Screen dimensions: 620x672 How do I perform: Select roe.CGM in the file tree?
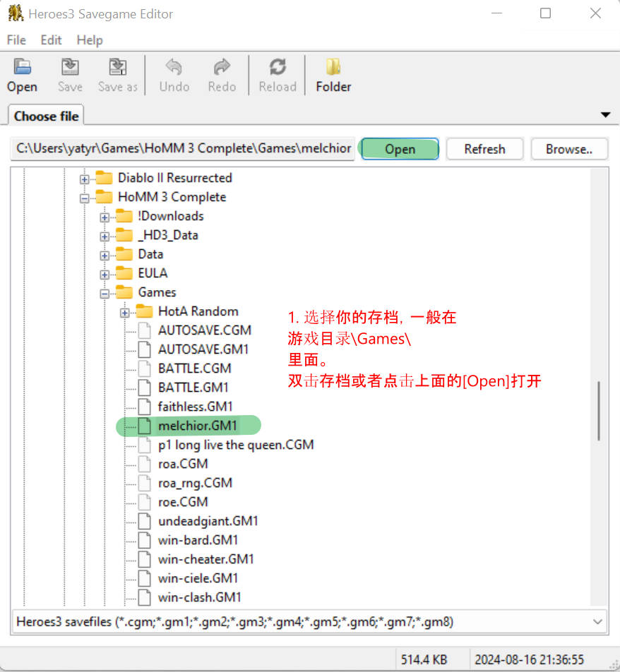point(183,502)
